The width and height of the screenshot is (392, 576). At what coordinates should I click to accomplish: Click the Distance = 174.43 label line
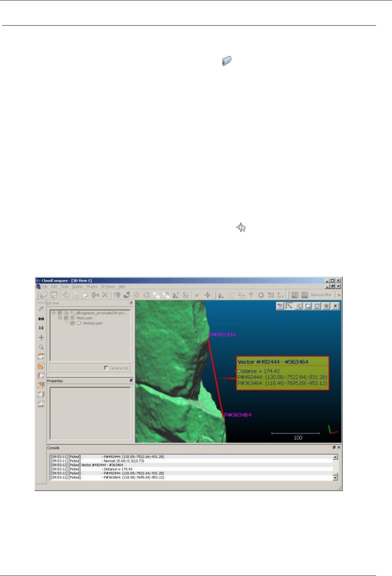pos(259,371)
